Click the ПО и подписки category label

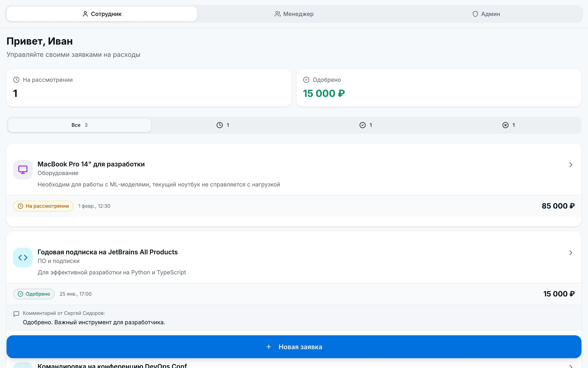[59, 261]
